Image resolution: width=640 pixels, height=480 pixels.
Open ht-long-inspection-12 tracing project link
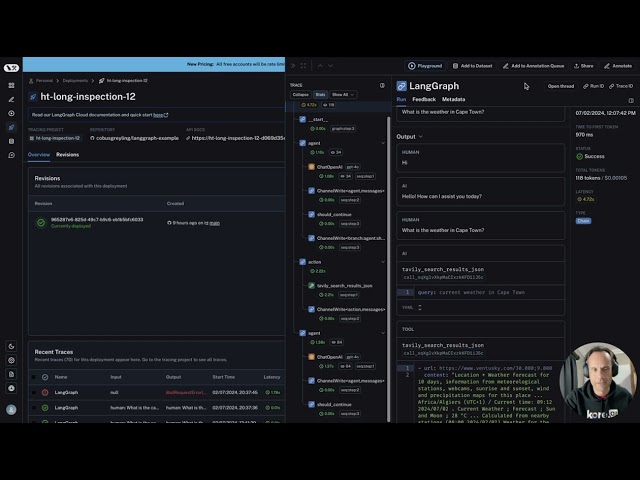55,138
